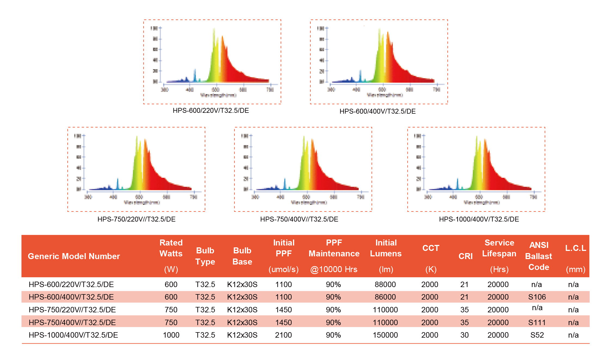
Task: Click the S106 ballast code cell
Action: [x=537, y=297]
